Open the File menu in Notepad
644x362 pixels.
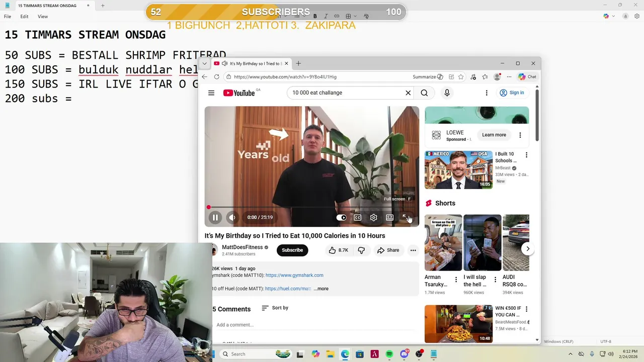pos(8,17)
